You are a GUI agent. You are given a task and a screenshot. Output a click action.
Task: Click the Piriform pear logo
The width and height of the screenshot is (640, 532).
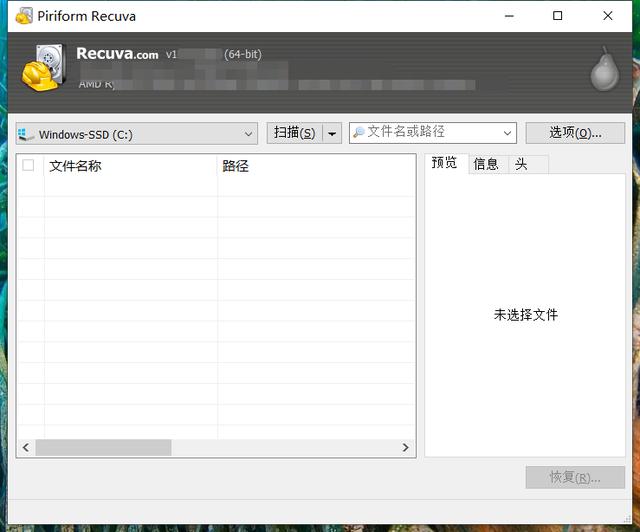click(603, 68)
